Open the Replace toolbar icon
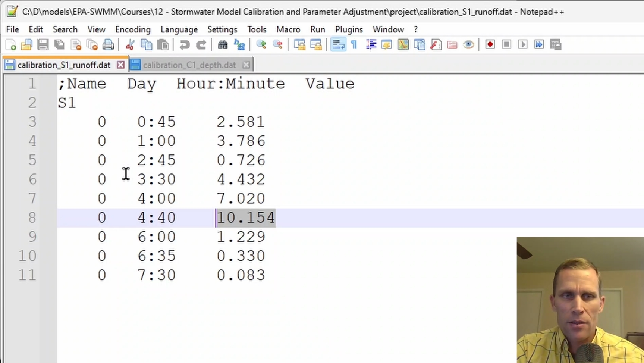Viewport: 644px width, 363px height. click(x=239, y=45)
